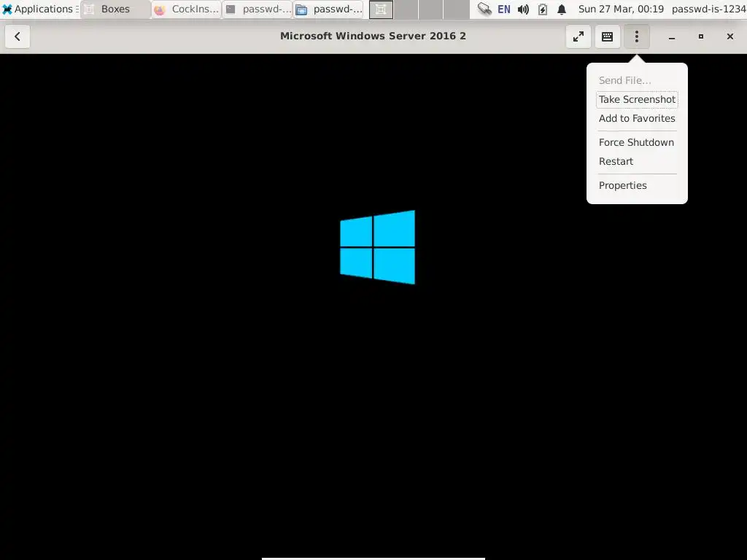This screenshot has height=560, width=747.
Task: Activate the file manager passwd taskbar window
Action: (x=329, y=9)
